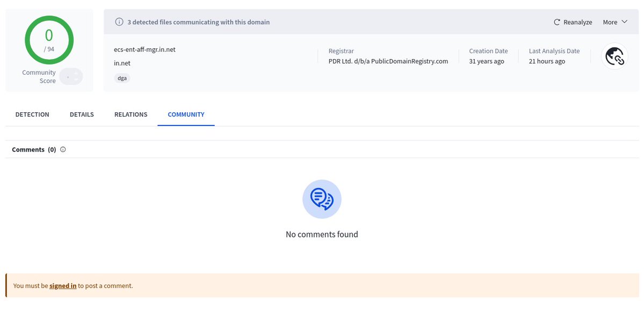Click the Reanalyze refresh icon

point(557,22)
